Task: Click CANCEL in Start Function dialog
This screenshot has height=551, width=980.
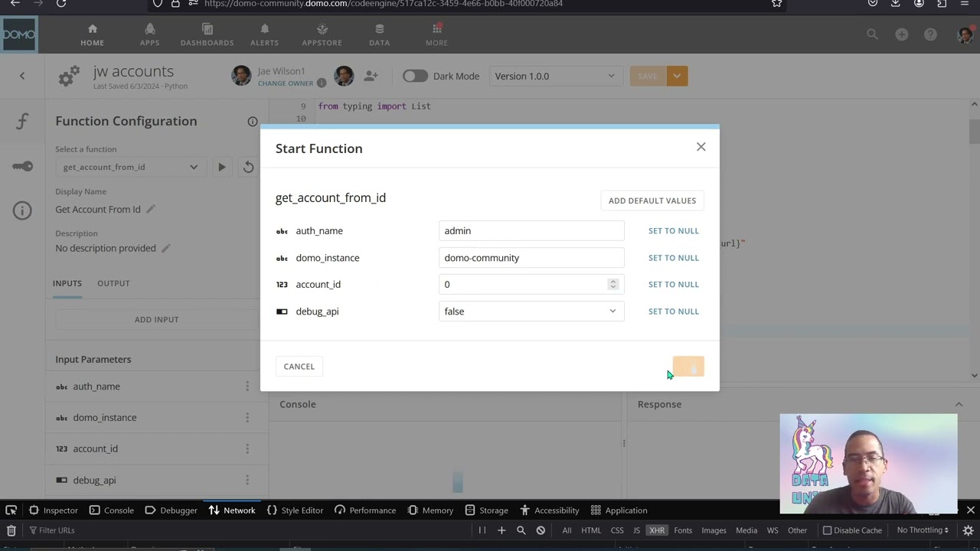Action: click(x=299, y=367)
